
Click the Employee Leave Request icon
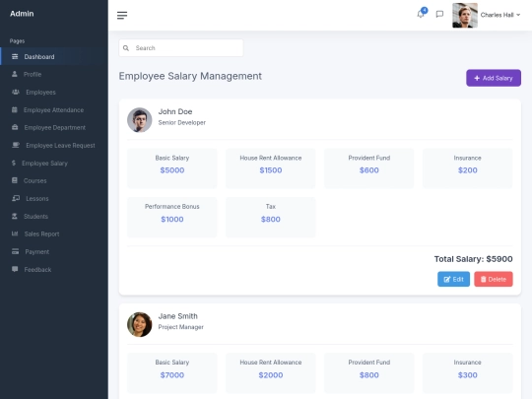click(16, 145)
